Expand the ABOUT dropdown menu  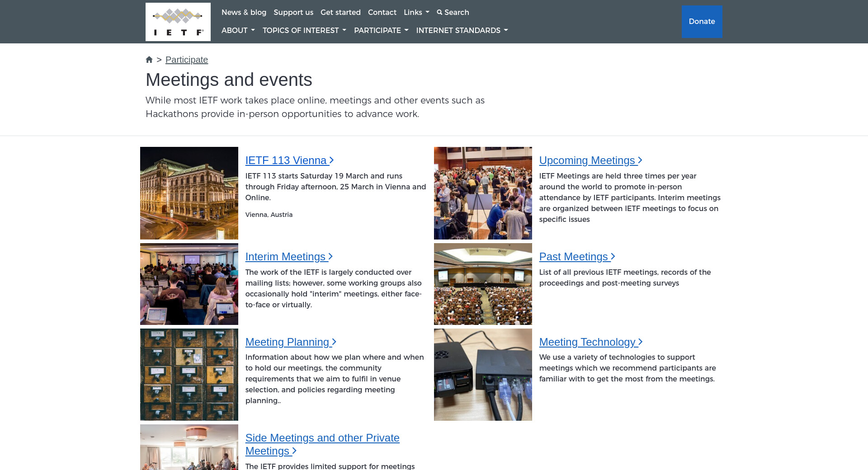(238, 30)
